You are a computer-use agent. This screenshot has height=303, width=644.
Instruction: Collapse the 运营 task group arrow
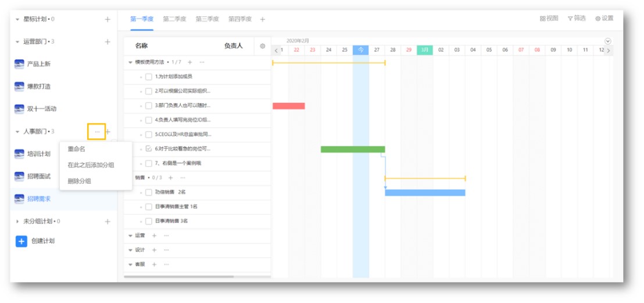(131, 236)
